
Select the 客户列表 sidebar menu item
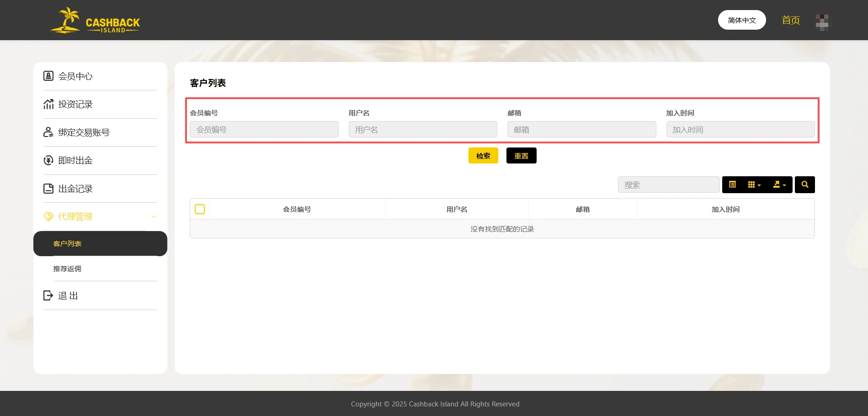[67, 243]
